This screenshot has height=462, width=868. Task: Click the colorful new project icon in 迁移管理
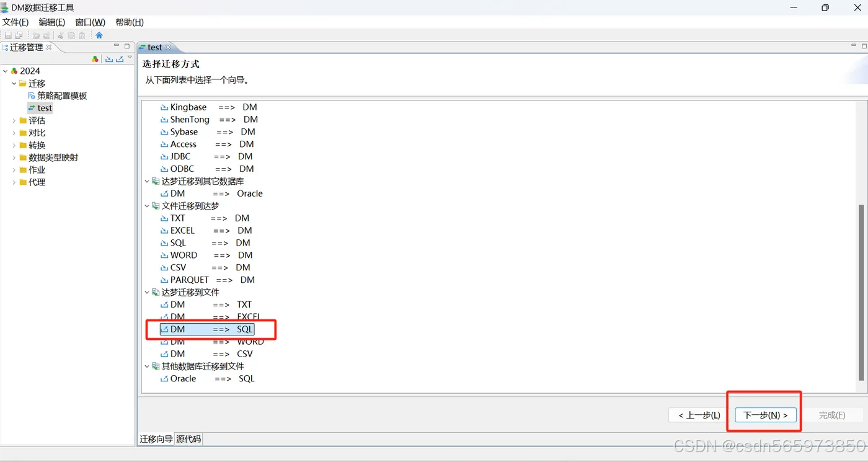tap(95, 59)
